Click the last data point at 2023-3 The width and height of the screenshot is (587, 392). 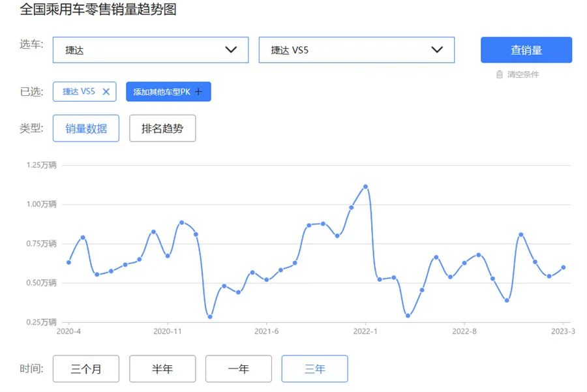(563, 267)
